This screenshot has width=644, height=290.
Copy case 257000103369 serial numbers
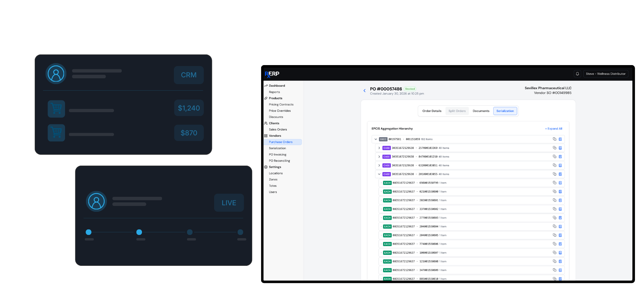(x=554, y=148)
